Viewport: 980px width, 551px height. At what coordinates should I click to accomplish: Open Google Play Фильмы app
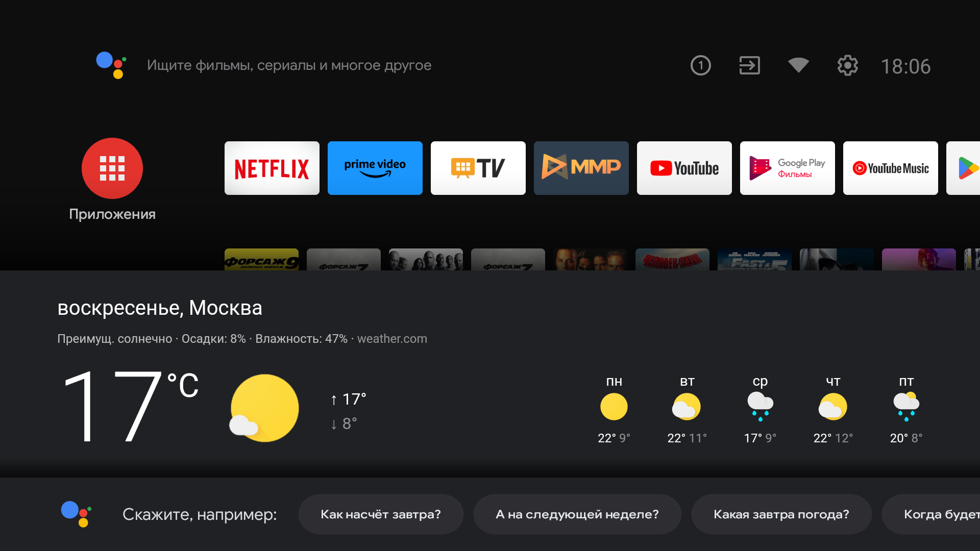[x=787, y=168]
